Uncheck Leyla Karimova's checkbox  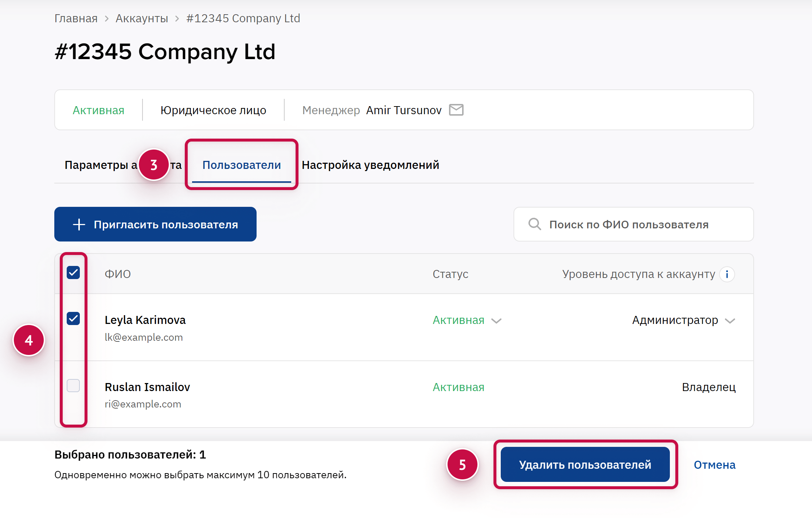tap(73, 318)
